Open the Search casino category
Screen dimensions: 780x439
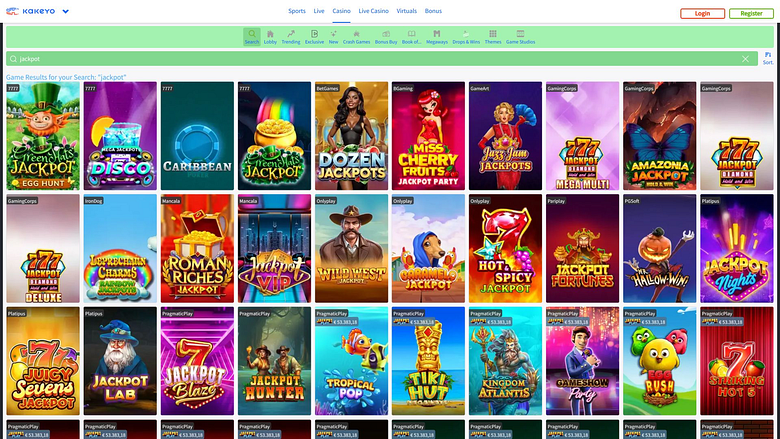click(252, 37)
